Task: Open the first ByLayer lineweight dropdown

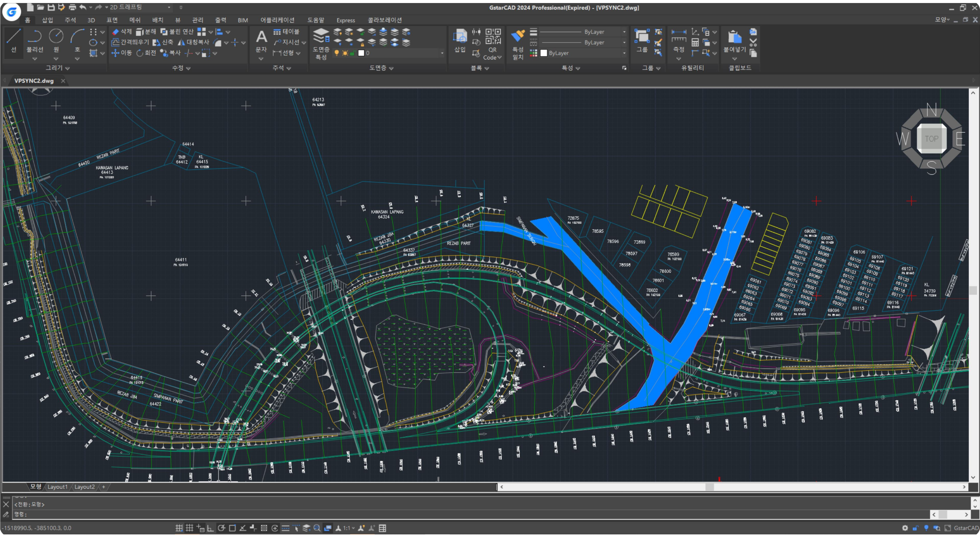Action: pyautogui.click(x=624, y=32)
